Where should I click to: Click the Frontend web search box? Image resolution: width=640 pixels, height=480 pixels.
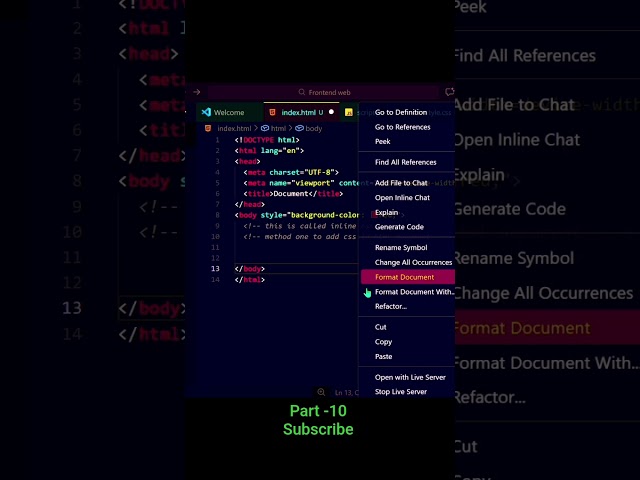[x=324, y=92]
